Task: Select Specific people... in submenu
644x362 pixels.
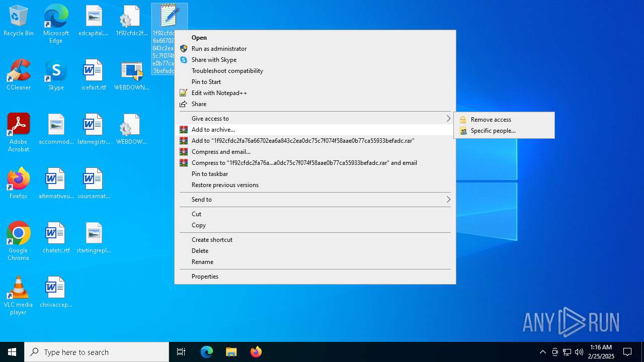Action: coord(504,131)
